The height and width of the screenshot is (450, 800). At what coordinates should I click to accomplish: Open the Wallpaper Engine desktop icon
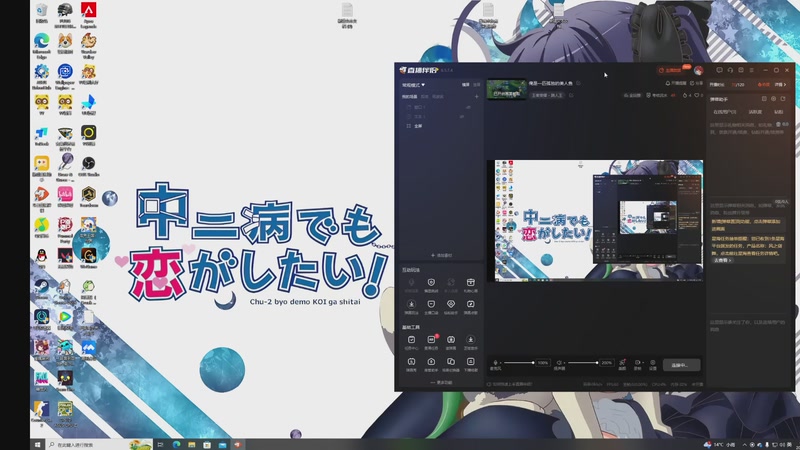point(65,77)
